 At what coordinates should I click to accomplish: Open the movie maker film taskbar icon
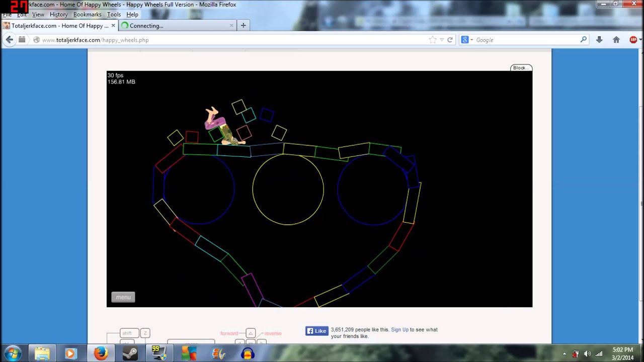click(x=218, y=353)
